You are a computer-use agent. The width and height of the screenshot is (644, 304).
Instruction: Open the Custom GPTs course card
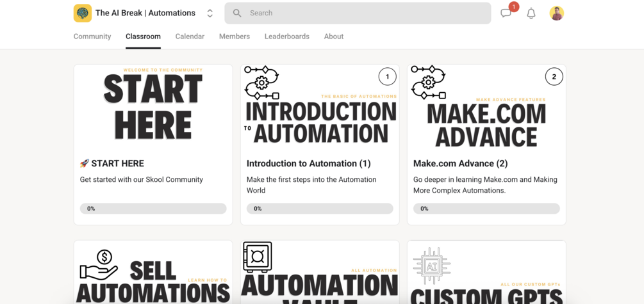[x=487, y=272]
